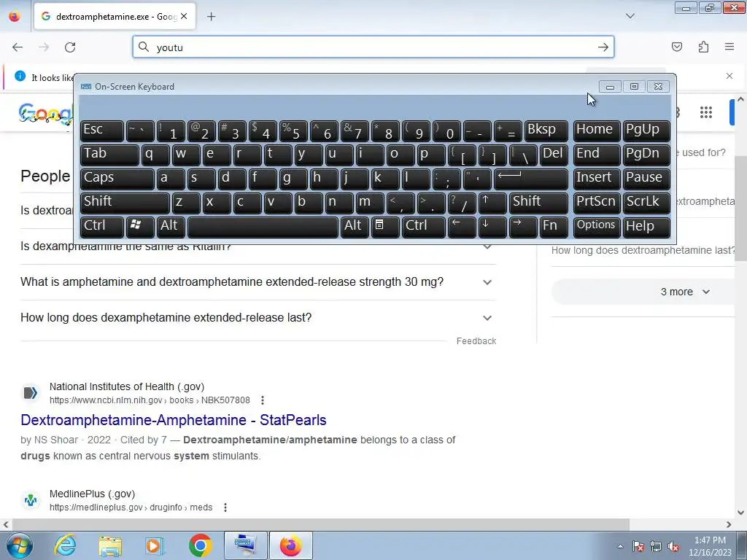Click the address bar containing youtu
Viewport: 747px width, 560px height.
(x=373, y=47)
